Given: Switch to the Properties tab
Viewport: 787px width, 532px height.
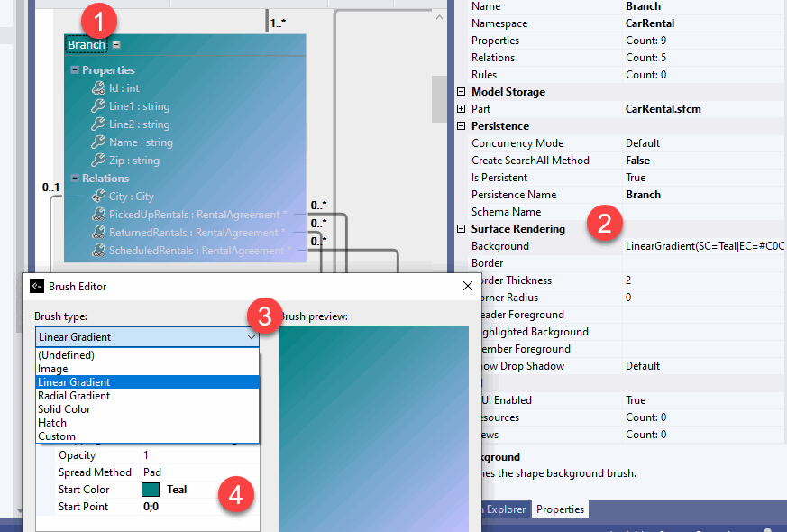Looking at the screenshot, I should pos(560,509).
